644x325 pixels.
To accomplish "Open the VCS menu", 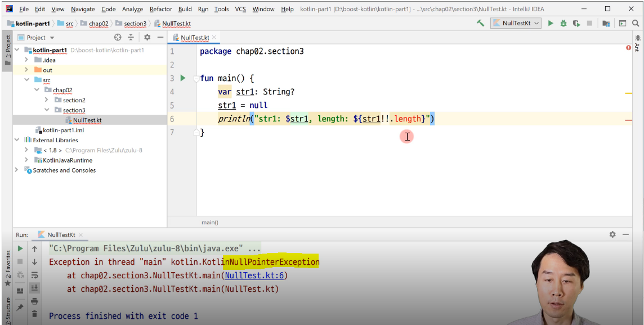I will pyautogui.click(x=241, y=9).
